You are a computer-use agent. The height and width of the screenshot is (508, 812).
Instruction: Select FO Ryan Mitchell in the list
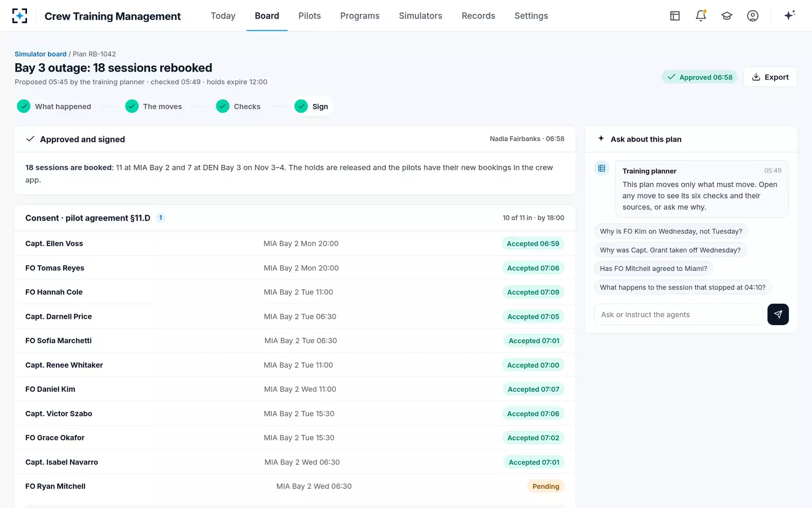55,487
